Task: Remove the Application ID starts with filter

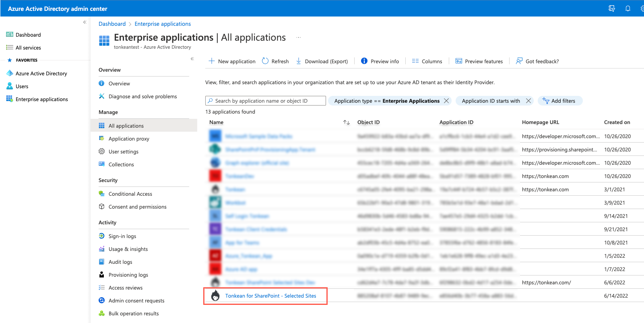Action: (x=528, y=101)
